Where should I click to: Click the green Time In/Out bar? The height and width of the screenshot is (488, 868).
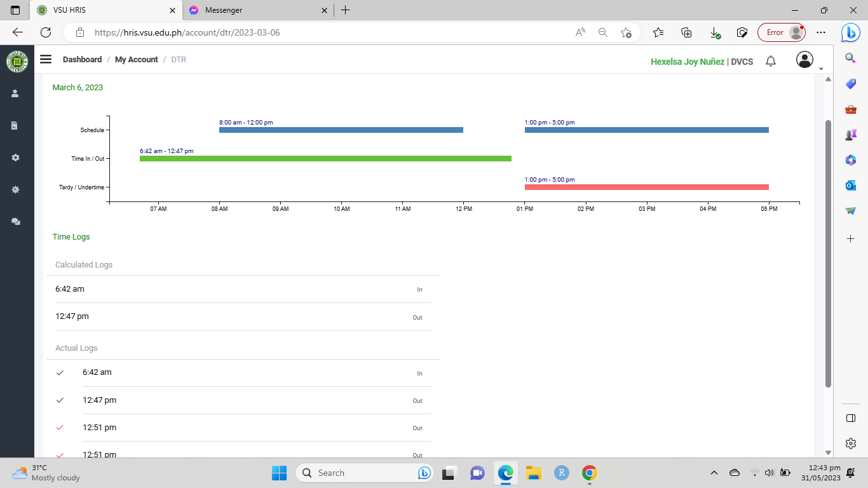click(x=325, y=158)
